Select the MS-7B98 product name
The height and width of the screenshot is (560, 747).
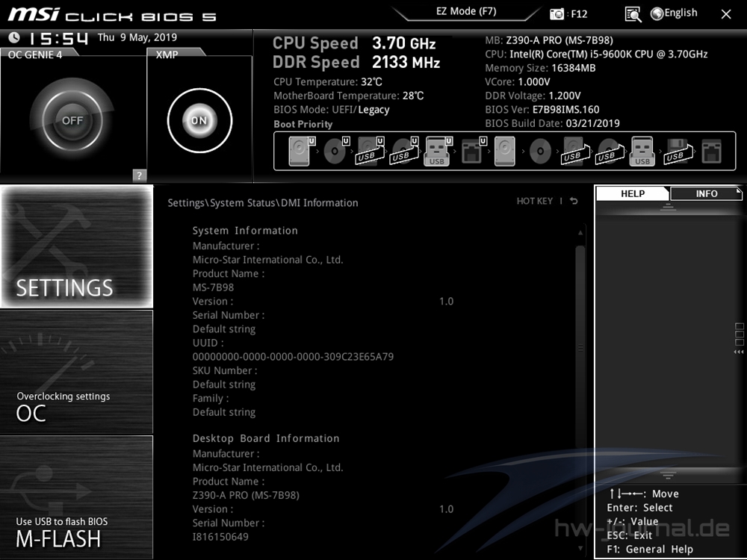213,287
